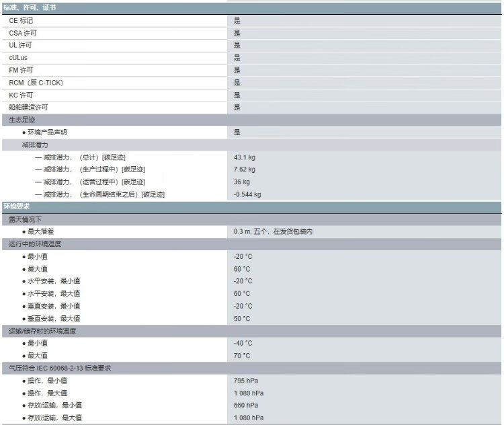The height and width of the screenshot is (425, 504).
Task: Click the 运行中的环境温度 subsection header
Action: pyautogui.click(x=35, y=244)
